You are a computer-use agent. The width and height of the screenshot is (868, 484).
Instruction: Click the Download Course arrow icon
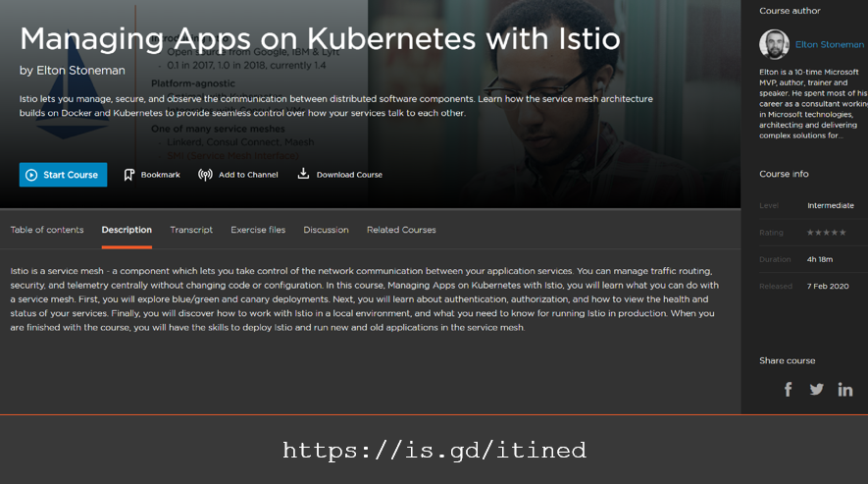click(x=303, y=174)
